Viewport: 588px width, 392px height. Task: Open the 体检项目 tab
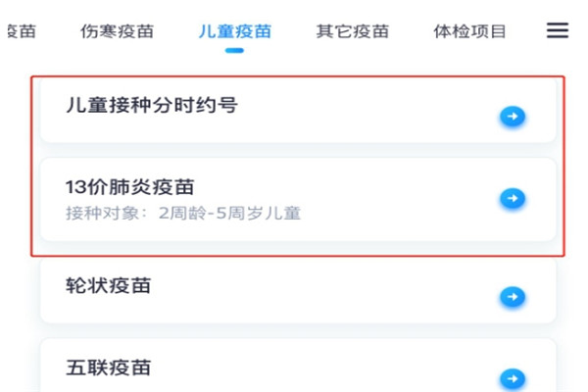click(469, 31)
